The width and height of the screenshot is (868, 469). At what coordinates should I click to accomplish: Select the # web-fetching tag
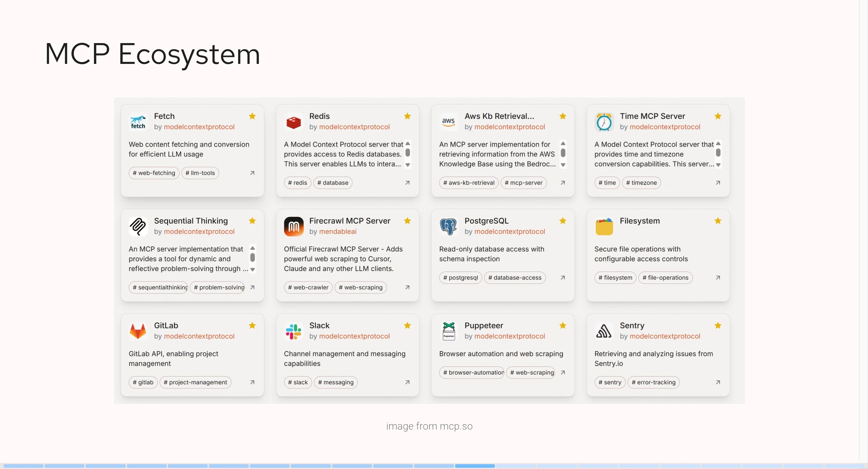pyautogui.click(x=154, y=173)
